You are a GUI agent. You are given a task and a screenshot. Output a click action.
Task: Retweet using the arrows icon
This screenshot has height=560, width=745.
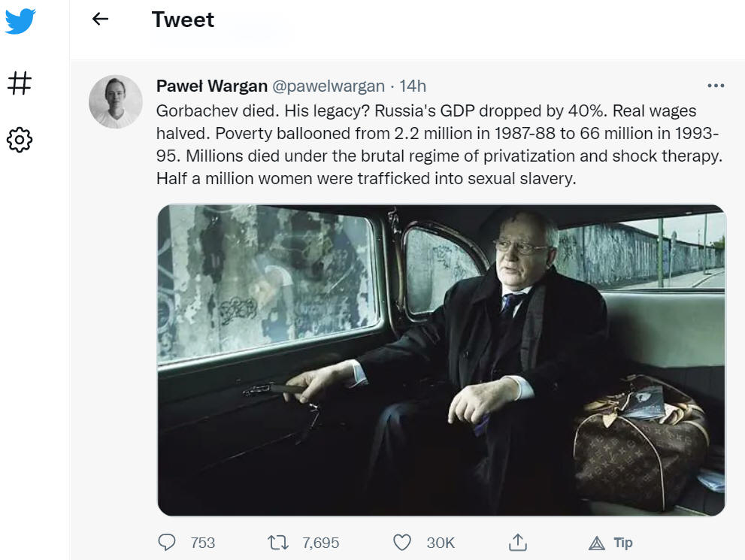278,542
